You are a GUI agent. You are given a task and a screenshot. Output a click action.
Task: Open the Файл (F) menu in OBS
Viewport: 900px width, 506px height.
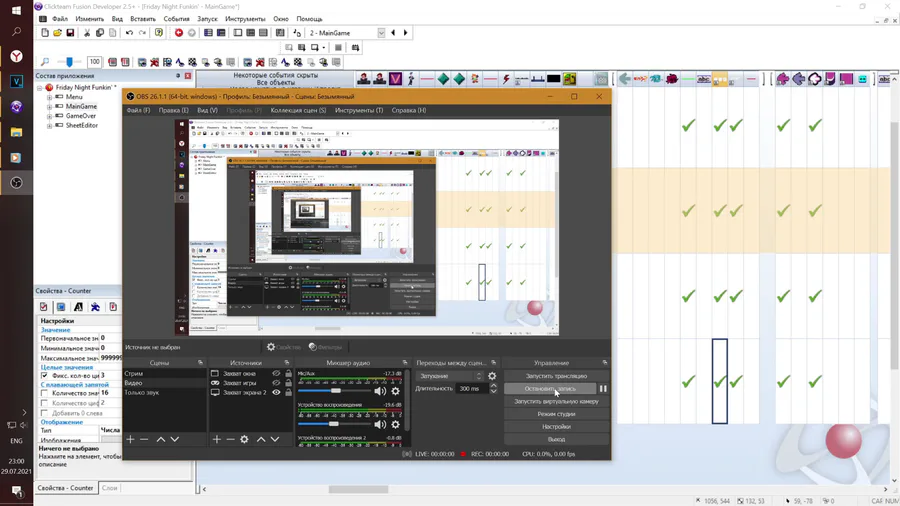coord(138,110)
